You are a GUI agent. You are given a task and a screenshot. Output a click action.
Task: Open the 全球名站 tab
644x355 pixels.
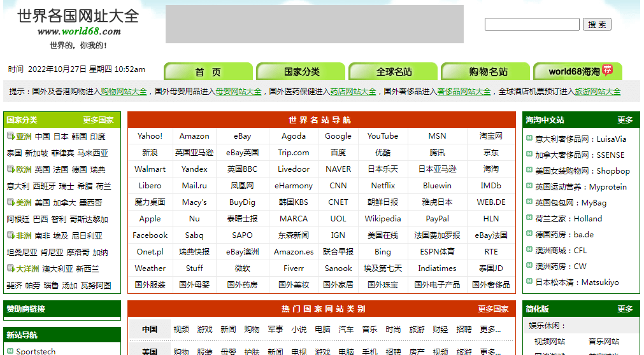393,71
